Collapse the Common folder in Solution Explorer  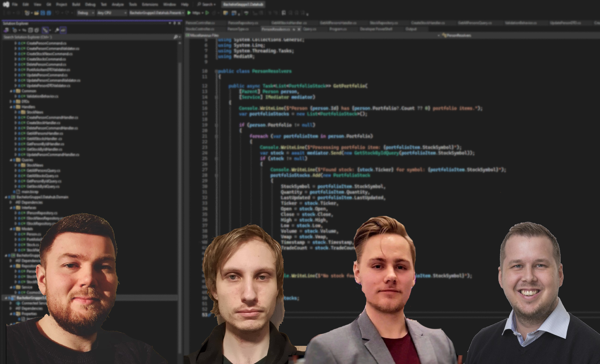click(11, 91)
